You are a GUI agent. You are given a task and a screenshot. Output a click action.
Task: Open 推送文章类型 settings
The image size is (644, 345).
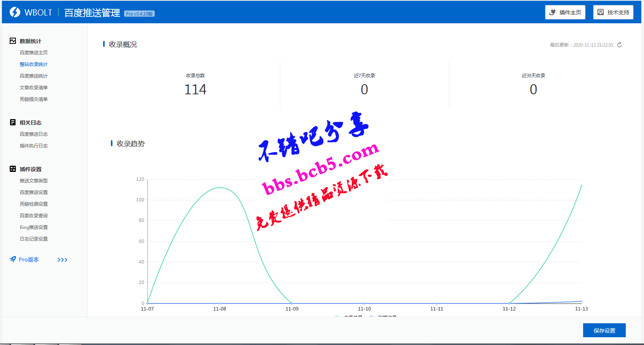(34, 181)
